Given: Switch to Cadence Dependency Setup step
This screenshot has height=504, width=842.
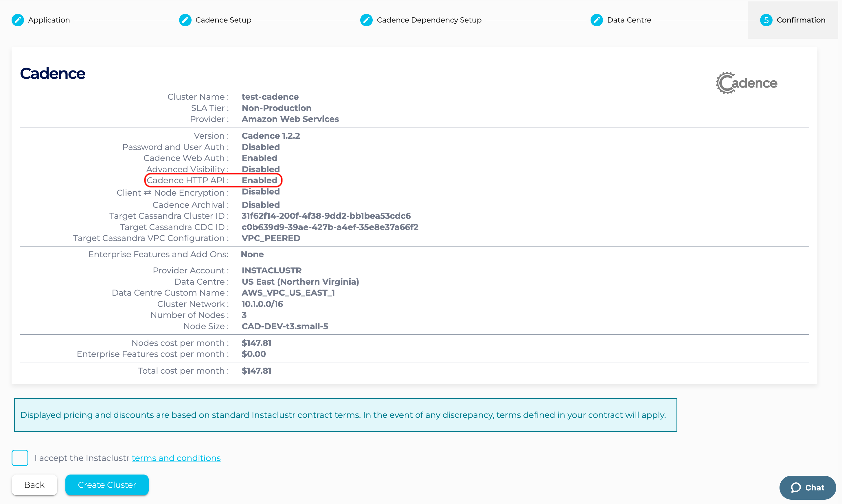Looking at the screenshot, I should click(x=429, y=20).
